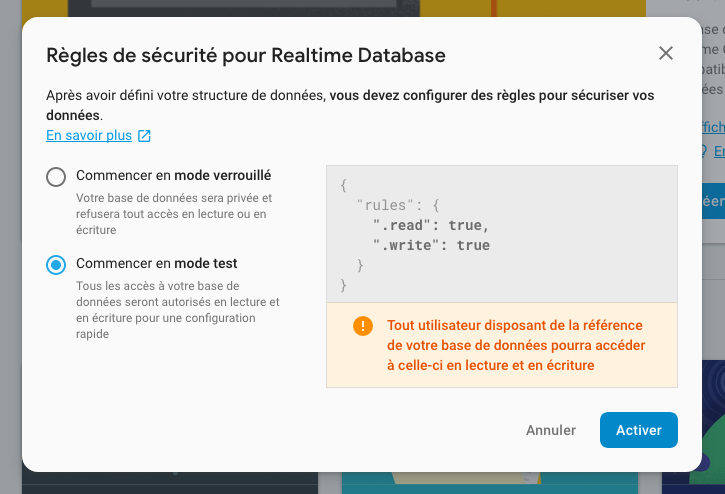Click the "Commencer en mode test" label
This screenshot has width=725, height=494.
pos(156,264)
